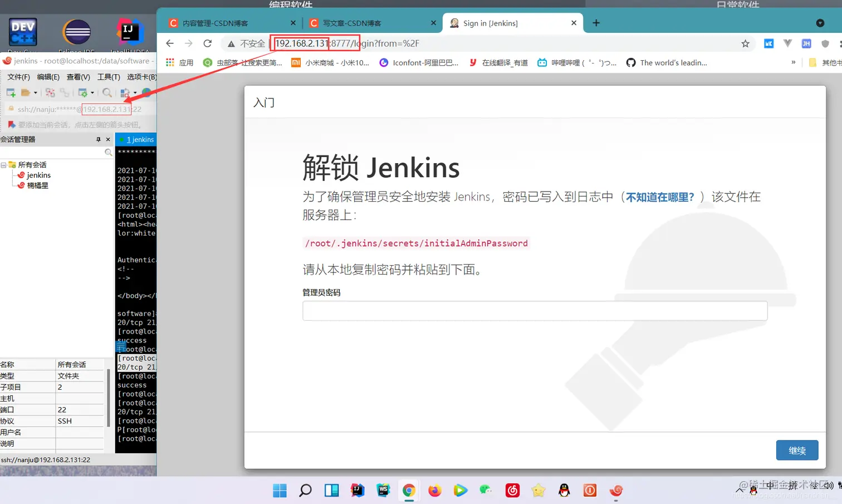Open the dropdown beside the session settings icon
This screenshot has width=842, height=504.
[92, 92]
